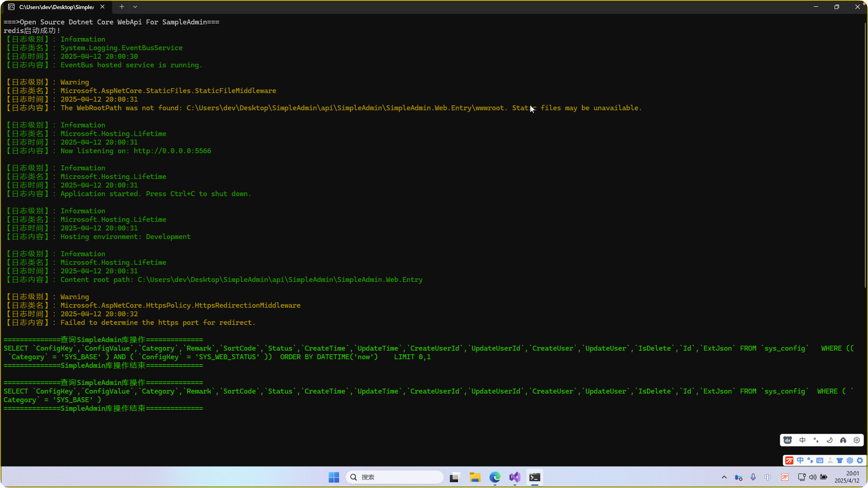Screen dimensions: 868x488
Task: Close the current terminal tab
Action: pos(103,7)
